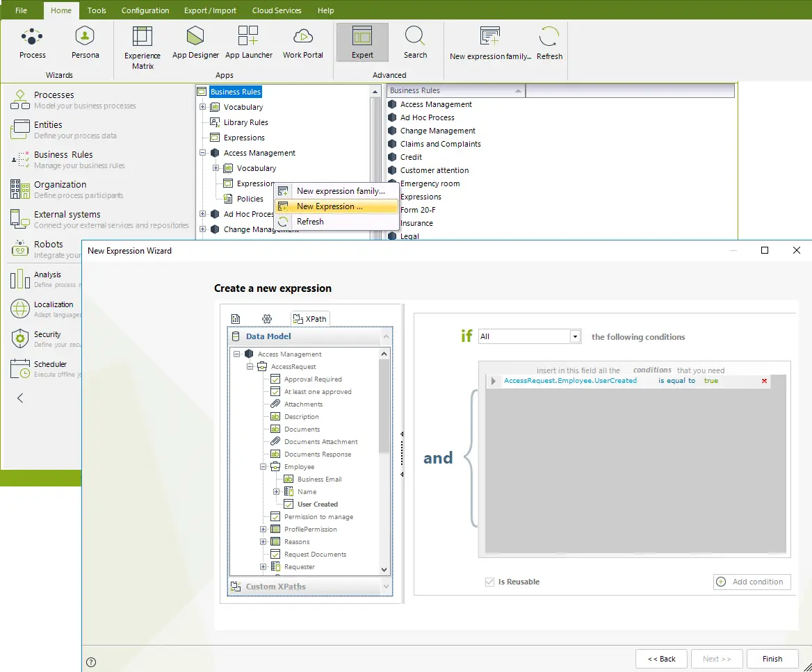Launch the Persona wizard from the ribbon

[x=85, y=43]
